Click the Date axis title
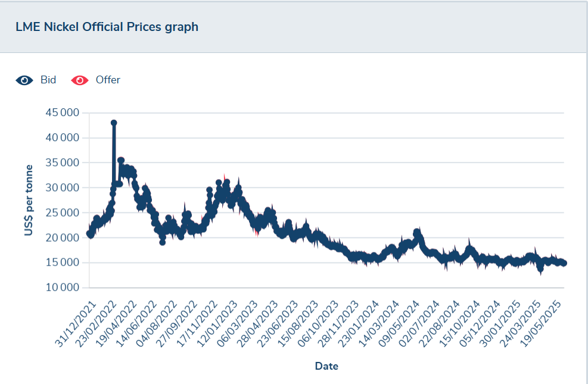Viewport: 588px width, 384px height. click(x=326, y=366)
